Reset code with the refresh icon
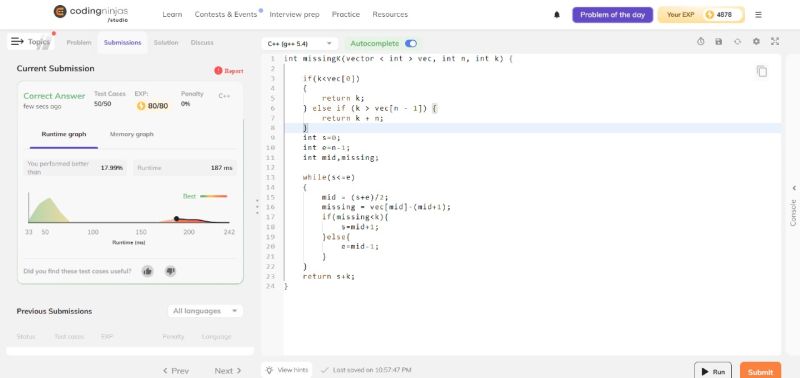This screenshot has width=800, height=378. (737, 42)
